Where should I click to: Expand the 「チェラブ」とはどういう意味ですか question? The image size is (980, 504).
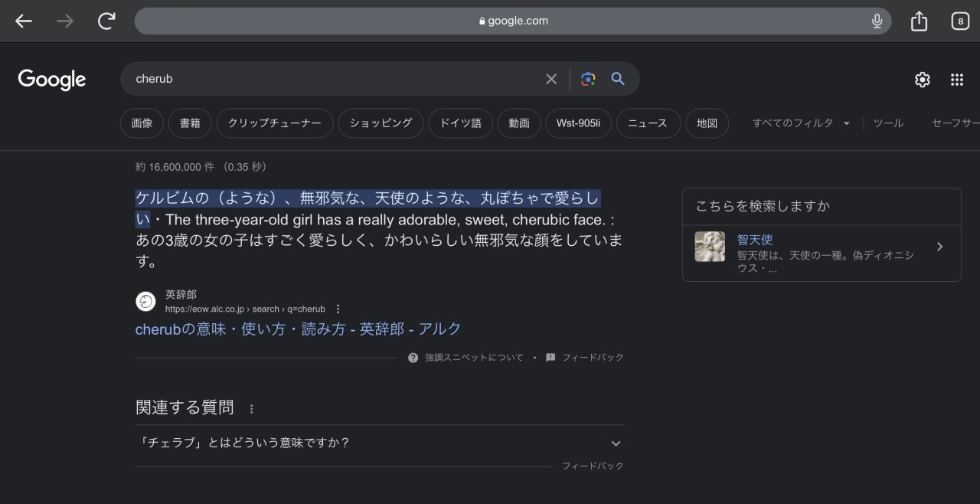tap(616, 443)
